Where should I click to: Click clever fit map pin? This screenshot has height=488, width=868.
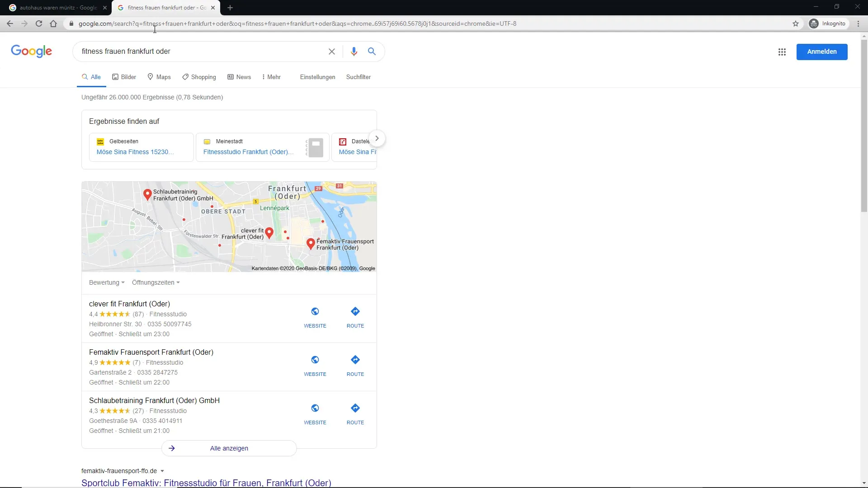(x=269, y=233)
